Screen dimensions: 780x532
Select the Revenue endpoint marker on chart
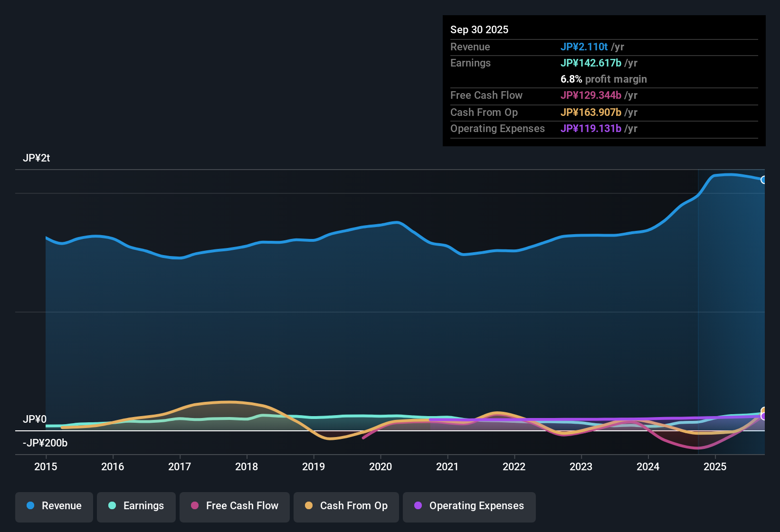(764, 180)
